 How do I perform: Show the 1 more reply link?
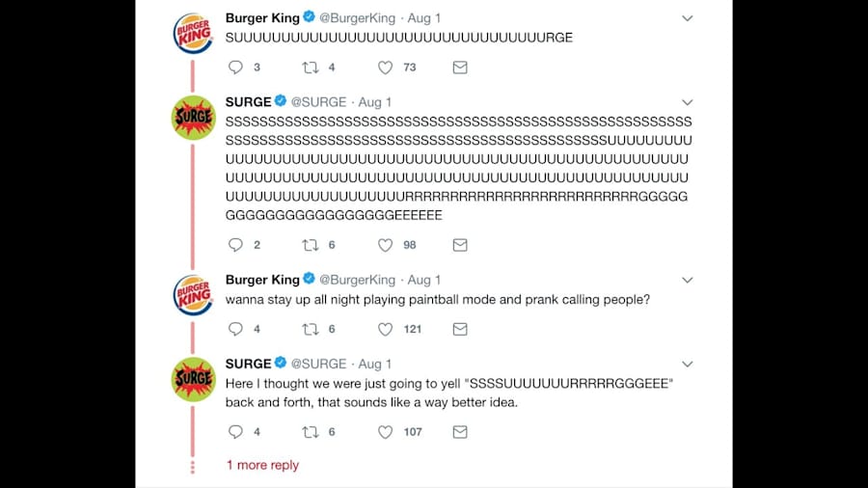pos(262,465)
